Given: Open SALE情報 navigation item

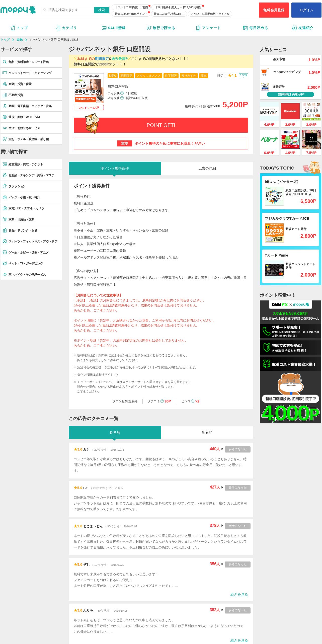Looking at the screenshot, I should (113, 28).
